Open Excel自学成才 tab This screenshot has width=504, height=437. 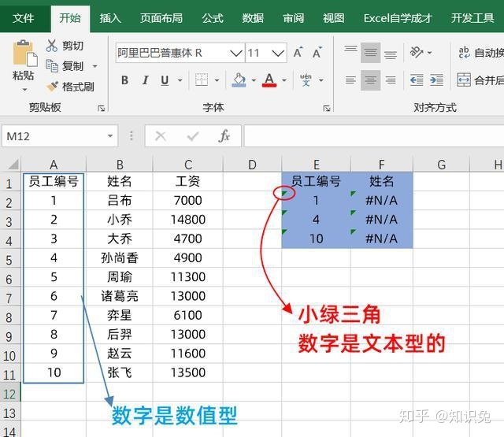pyautogui.click(x=398, y=18)
